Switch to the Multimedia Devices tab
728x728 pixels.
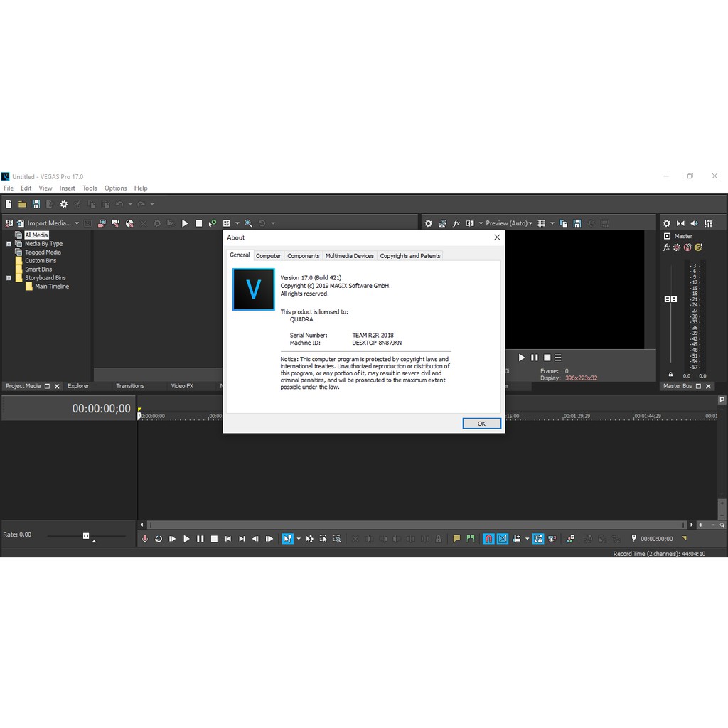[350, 256]
